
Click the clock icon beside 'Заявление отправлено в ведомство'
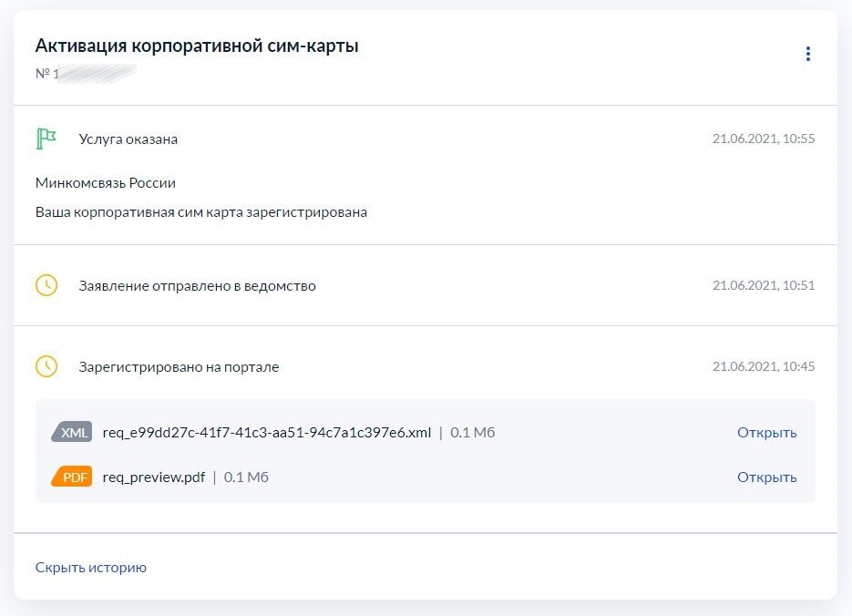point(46,285)
